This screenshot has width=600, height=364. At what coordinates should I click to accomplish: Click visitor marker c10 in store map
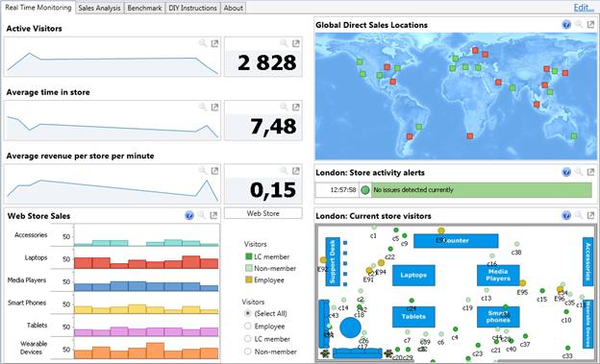point(566,312)
